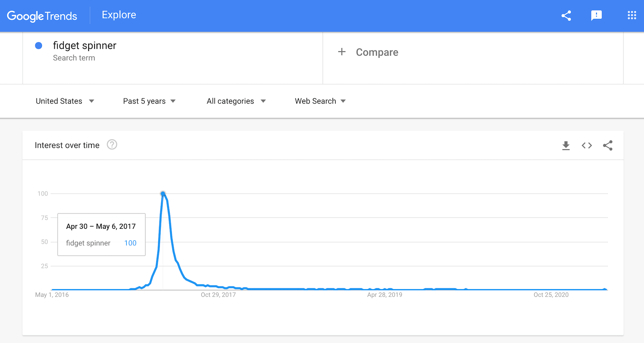Click the embed code icon
The width and height of the screenshot is (644, 343).
tap(587, 146)
